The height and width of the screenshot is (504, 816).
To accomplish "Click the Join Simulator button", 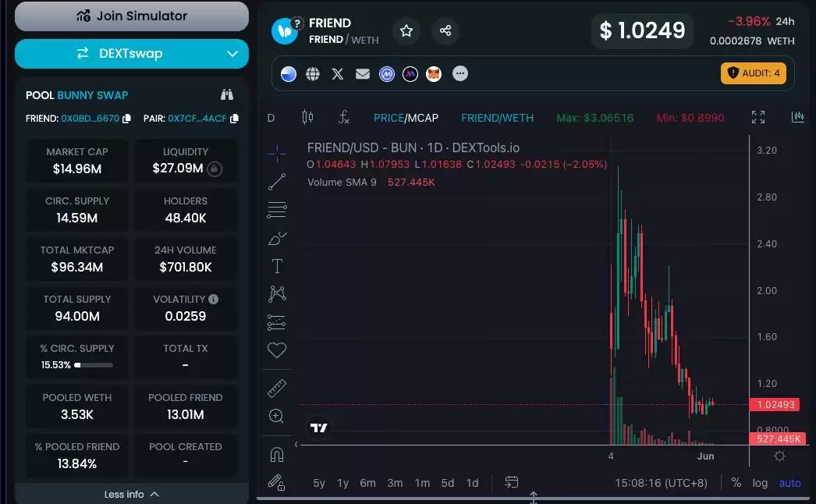I will click(x=131, y=16).
